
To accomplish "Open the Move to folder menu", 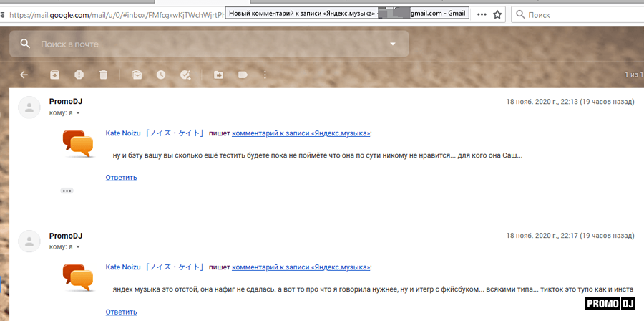I will pos(218,75).
